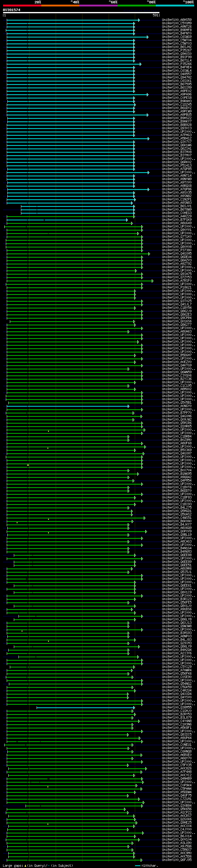Select the UniRef100_Q7T1K0 label
Image resolution: width=197 pixels, height=868 pixels.
(x=177, y=236)
